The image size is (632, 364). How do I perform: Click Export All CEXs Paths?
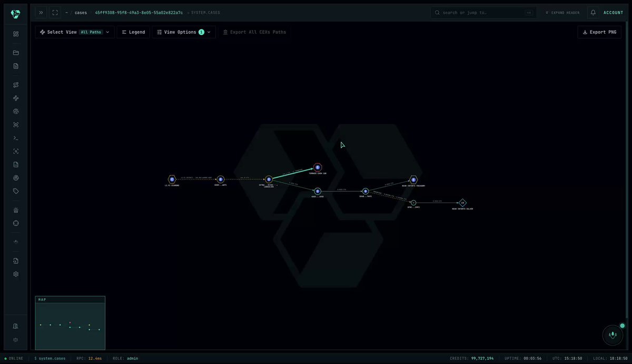point(255,32)
